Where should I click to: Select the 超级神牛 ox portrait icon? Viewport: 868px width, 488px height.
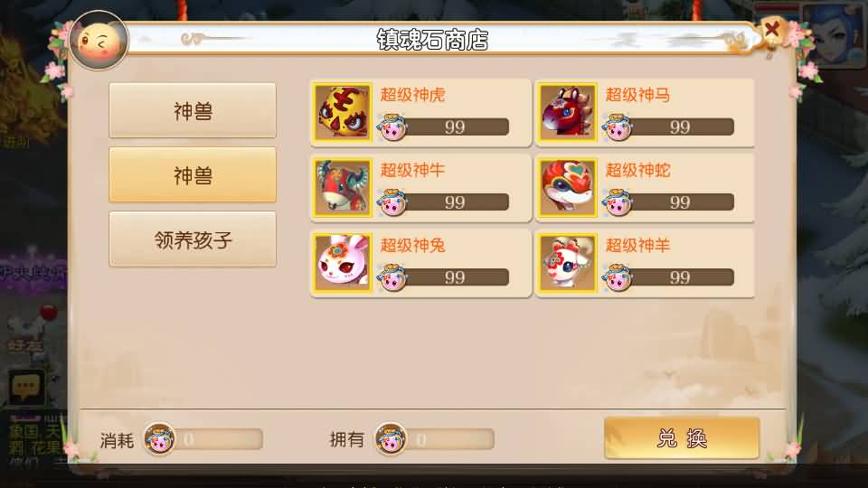tap(343, 188)
